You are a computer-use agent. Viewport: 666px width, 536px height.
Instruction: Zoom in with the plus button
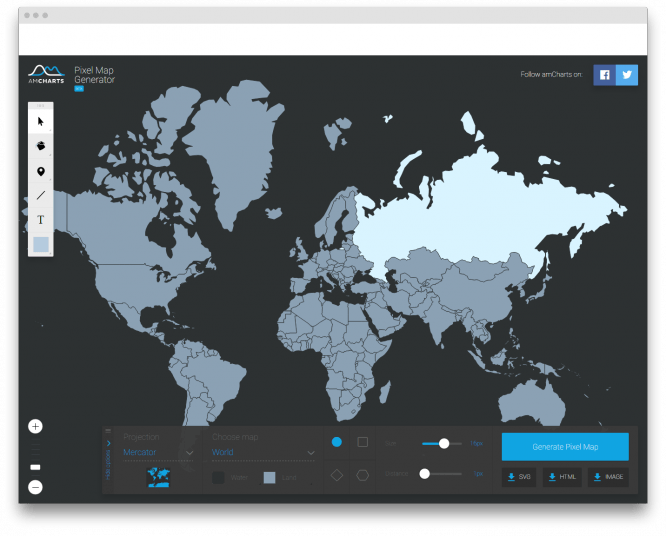coord(36,426)
